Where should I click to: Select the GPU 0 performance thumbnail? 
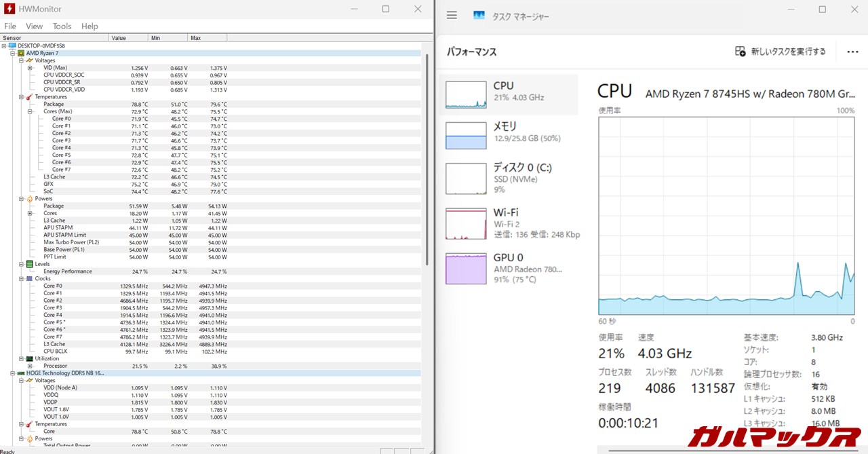point(466,268)
